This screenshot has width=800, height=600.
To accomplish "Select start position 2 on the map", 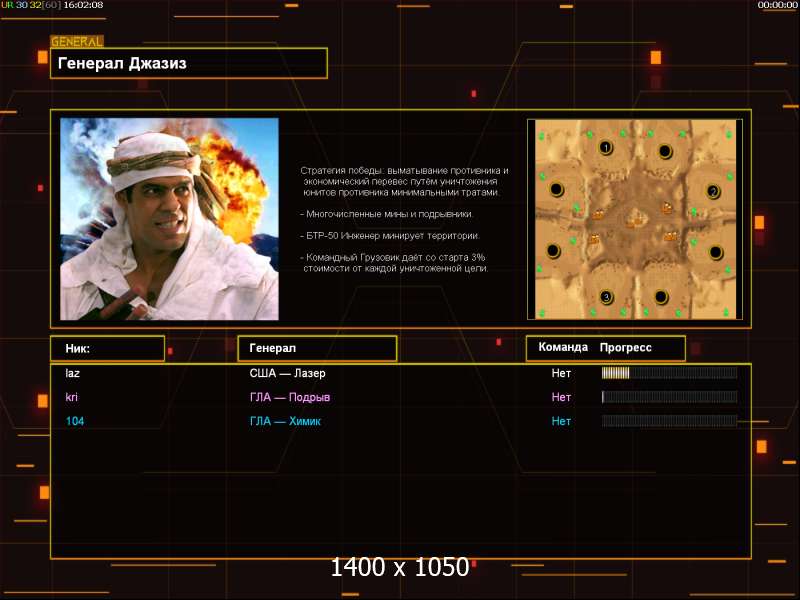I will [713, 191].
